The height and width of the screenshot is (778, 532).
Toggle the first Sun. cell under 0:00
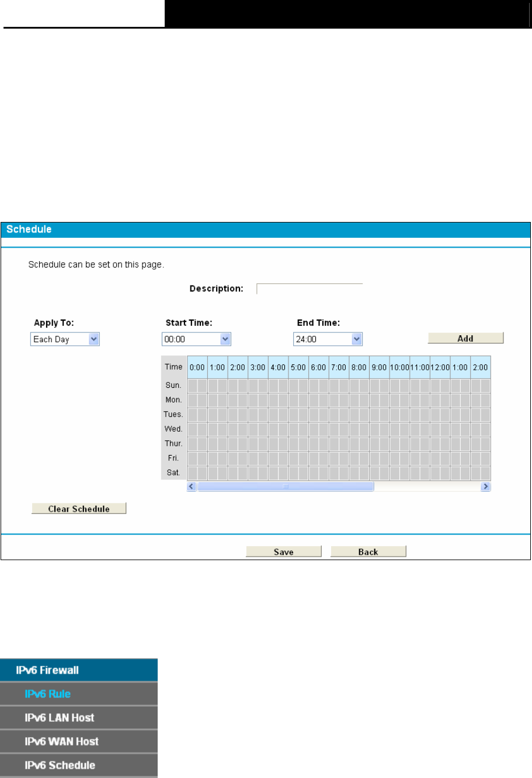[193, 385]
